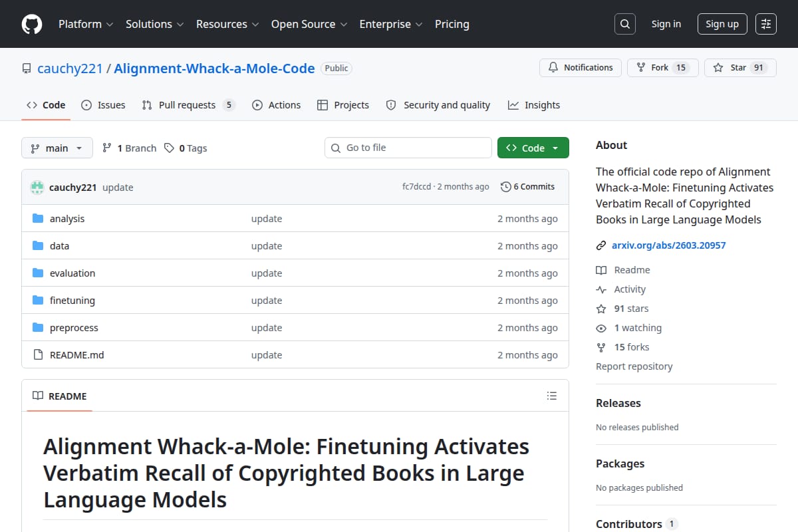
Task: Switch to the Actions tab
Action: (x=276, y=105)
